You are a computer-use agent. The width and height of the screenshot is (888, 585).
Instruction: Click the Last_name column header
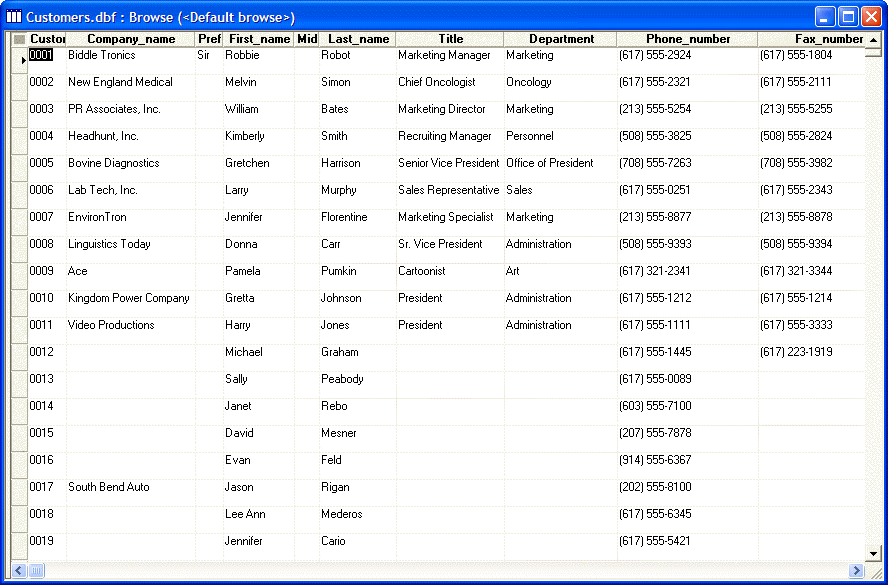358,39
